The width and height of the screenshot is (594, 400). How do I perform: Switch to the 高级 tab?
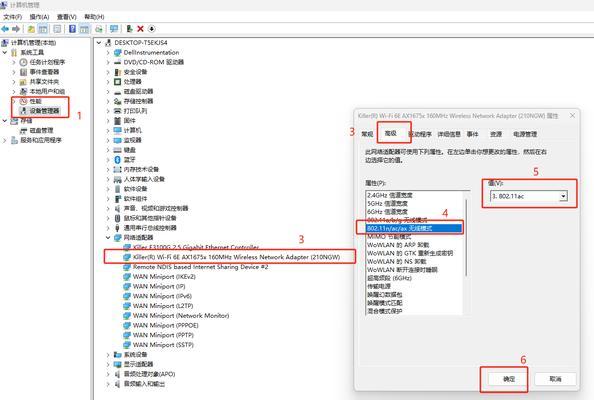(x=391, y=133)
